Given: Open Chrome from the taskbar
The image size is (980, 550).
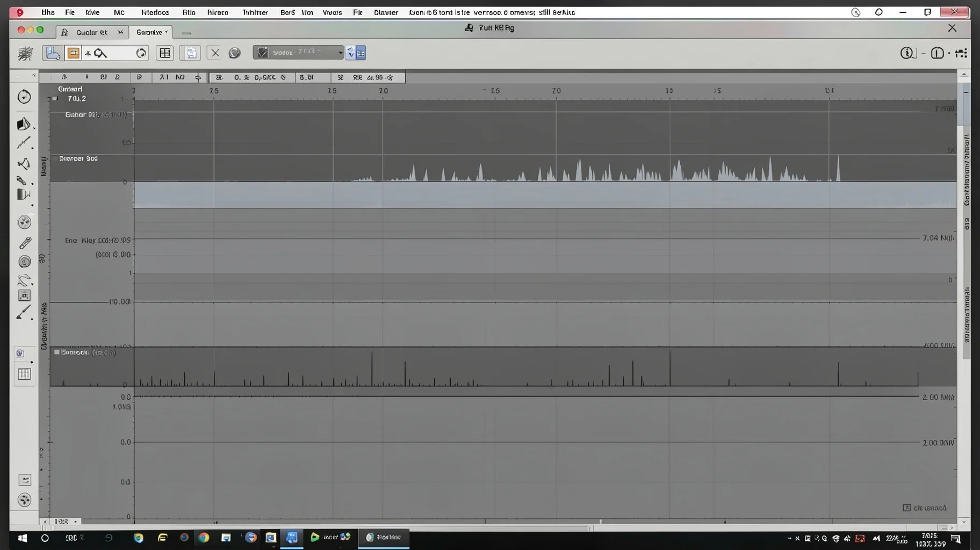Looking at the screenshot, I should click(x=204, y=537).
